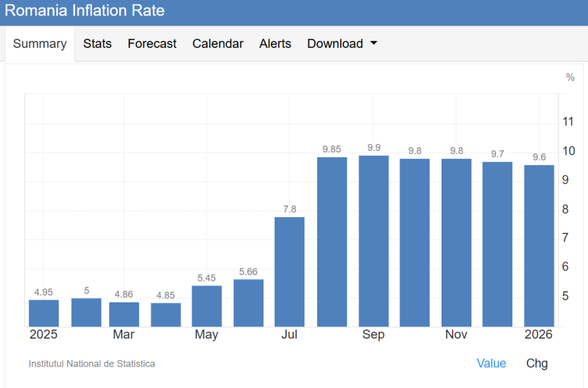This screenshot has height=388, width=588.
Task: Click the 9.85 August bar
Action: 332,242
